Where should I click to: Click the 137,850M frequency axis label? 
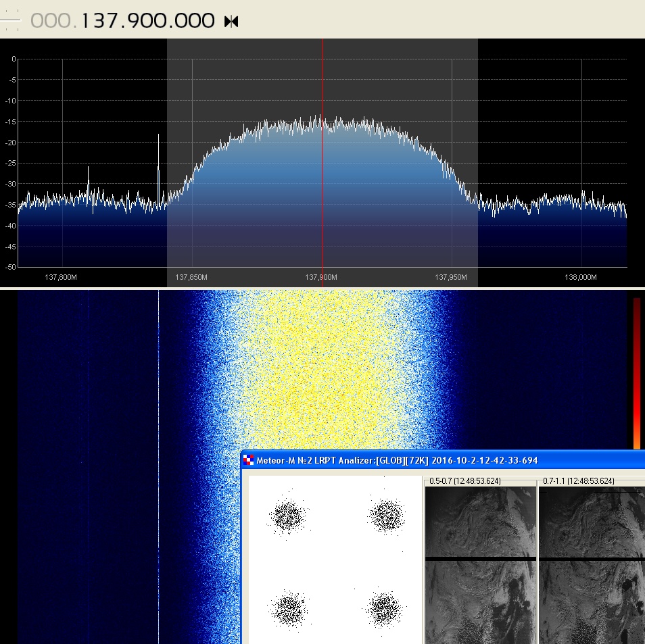(x=191, y=277)
